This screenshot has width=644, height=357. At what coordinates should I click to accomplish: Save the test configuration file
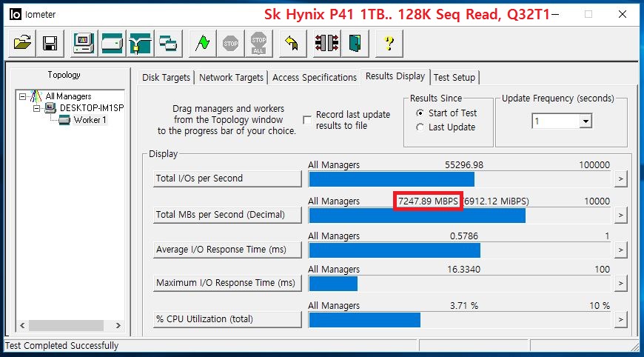[x=50, y=43]
